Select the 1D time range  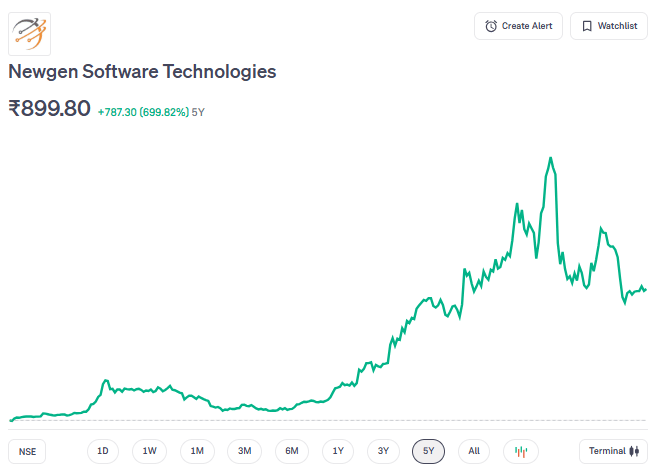click(x=103, y=451)
